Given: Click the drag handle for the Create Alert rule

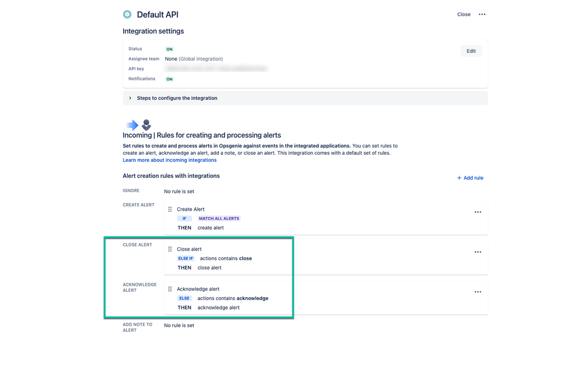Looking at the screenshot, I should pos(170,209).
